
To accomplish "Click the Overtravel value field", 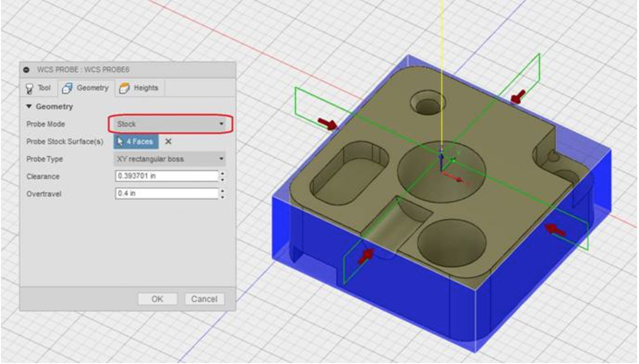I will tap(166, 194).
